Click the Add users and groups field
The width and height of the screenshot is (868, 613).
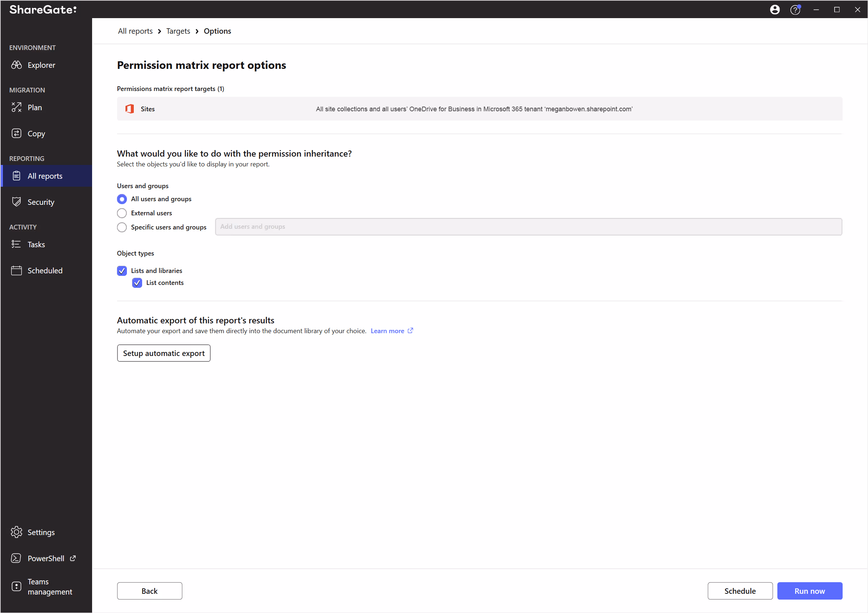point(528,227)
